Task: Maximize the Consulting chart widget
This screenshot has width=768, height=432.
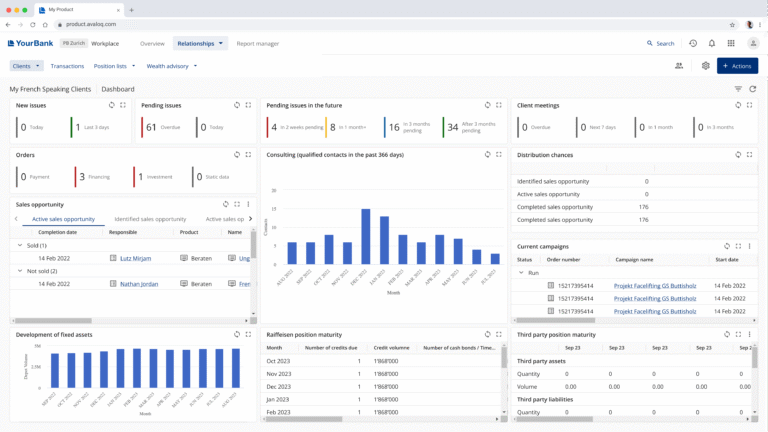Action: click(x=499, y=155)
